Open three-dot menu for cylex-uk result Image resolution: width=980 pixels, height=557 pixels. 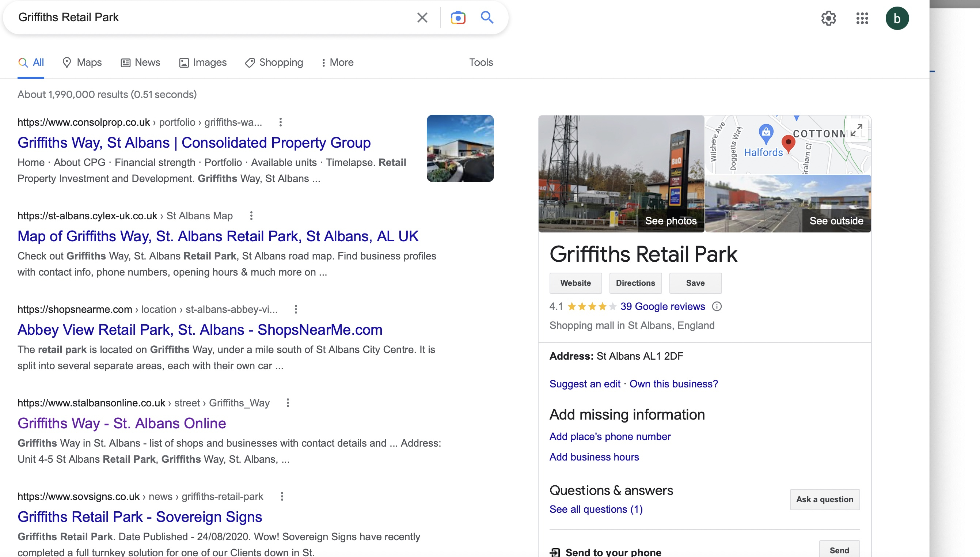tap(251, 216)
